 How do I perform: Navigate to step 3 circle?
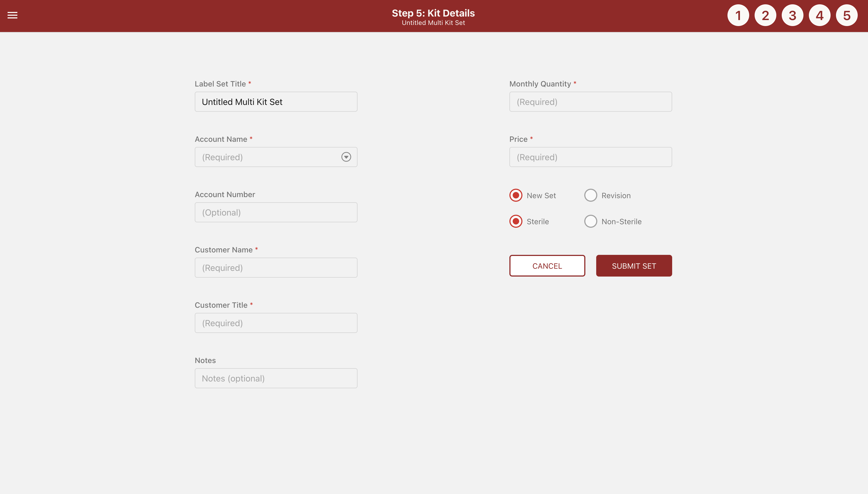(x=792, y=16)
